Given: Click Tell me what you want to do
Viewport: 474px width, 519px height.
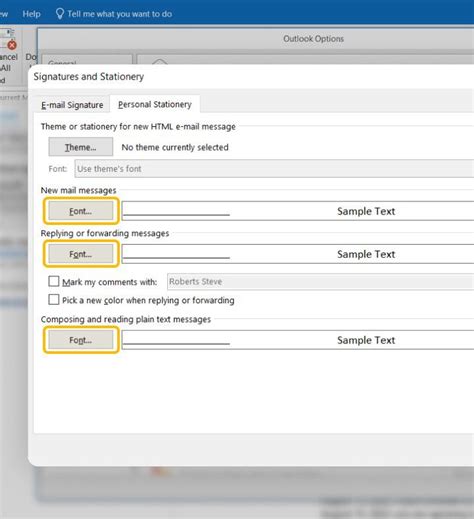Looking at the screenshot, I should pyautogui.click(x=120, y=14).
